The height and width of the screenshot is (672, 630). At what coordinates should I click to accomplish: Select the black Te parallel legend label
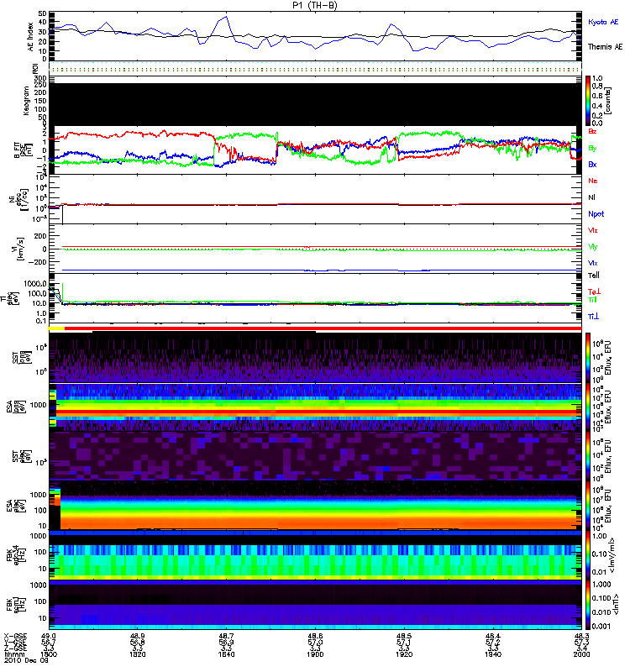point(594,276)
